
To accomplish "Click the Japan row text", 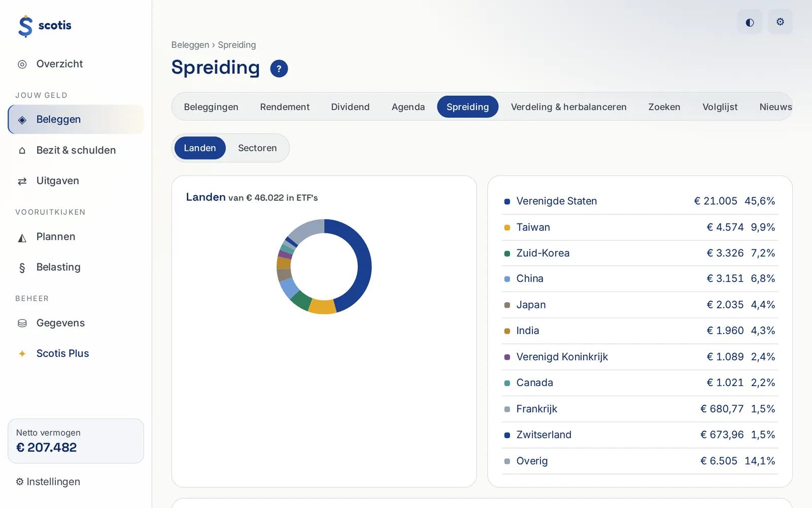I will click(531, 305).
